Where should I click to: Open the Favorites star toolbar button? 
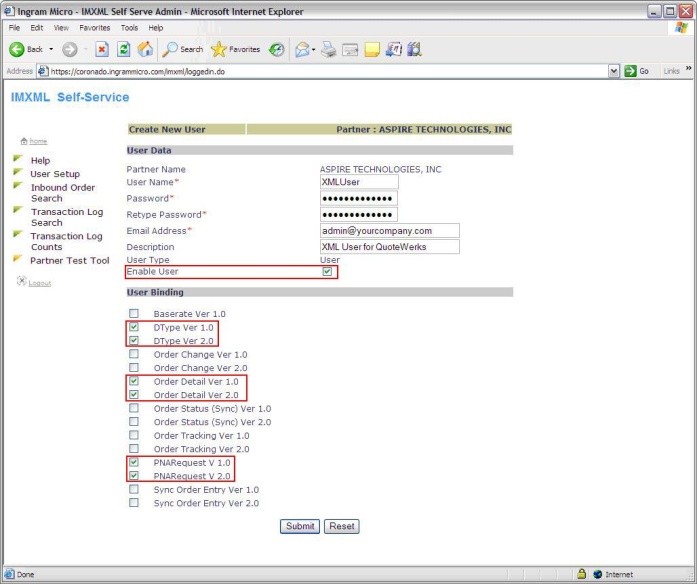pos(236,49)
